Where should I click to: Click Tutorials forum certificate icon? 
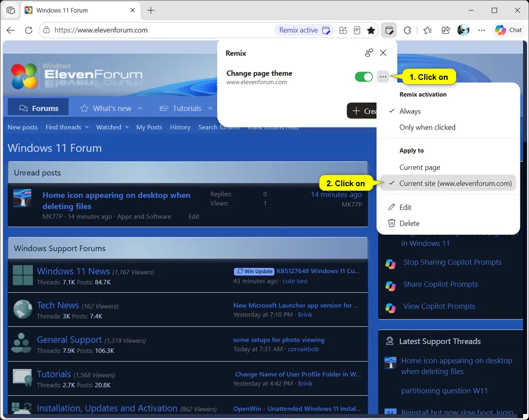22,378
